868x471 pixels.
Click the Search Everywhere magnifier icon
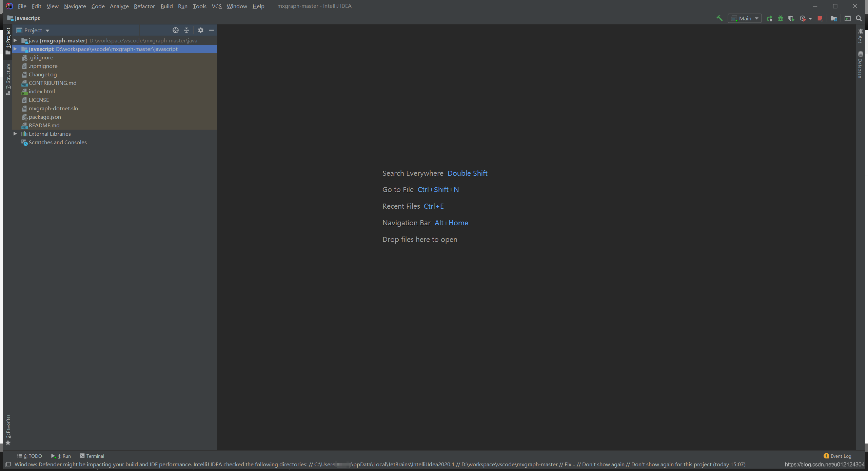(859, 19)
